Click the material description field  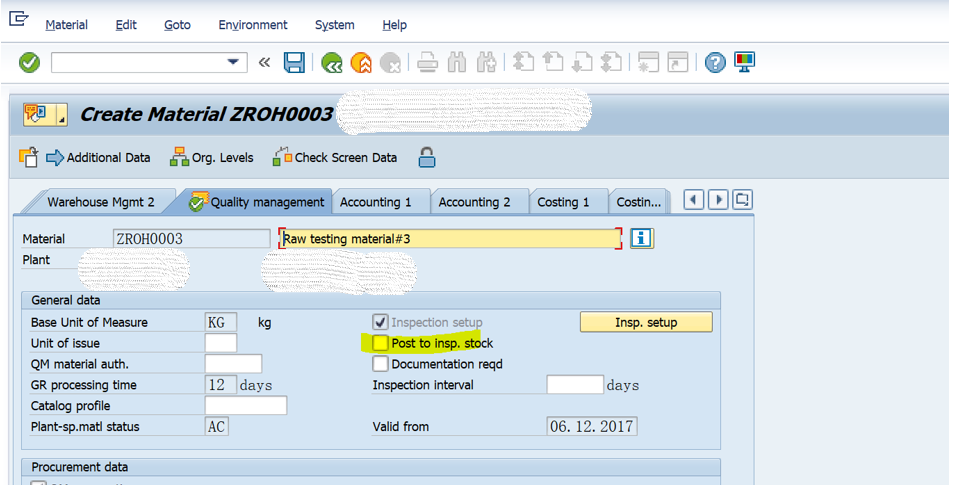450,239
